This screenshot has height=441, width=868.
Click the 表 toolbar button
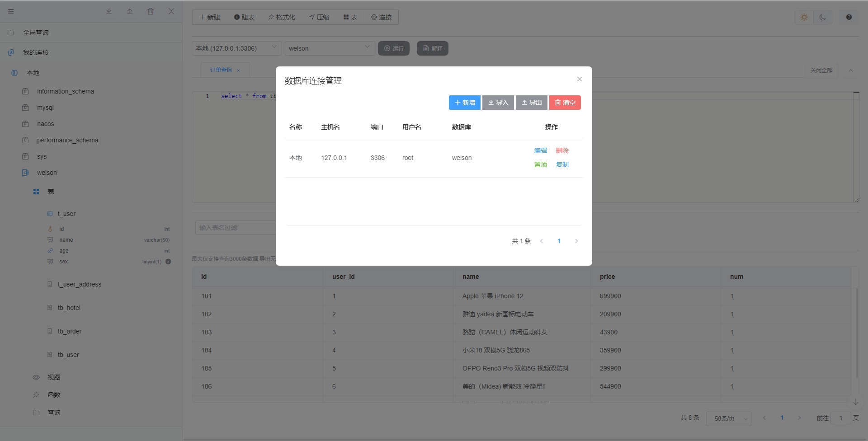[350, 17]
